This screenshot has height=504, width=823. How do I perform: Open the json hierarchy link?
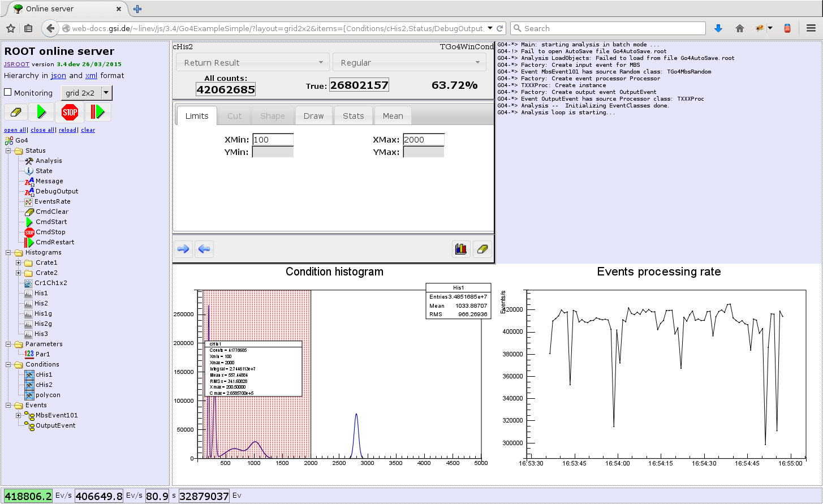[x=58, y=76]
